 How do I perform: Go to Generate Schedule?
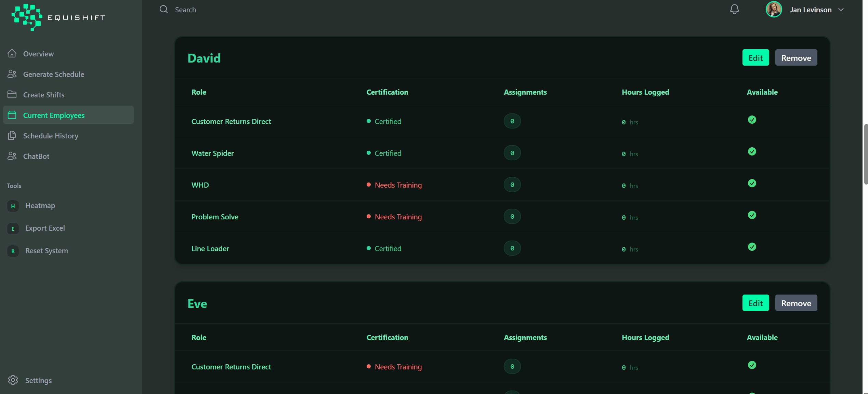coord(68,74)
